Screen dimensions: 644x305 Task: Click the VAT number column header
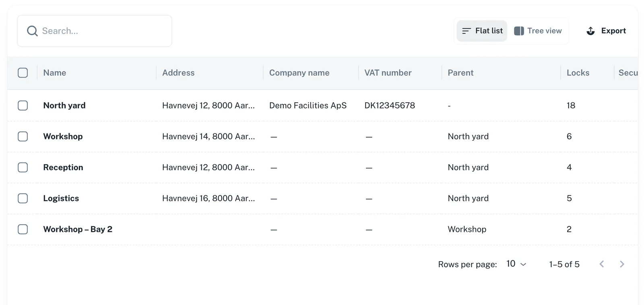pyautogui.click(x=388, y=73)
